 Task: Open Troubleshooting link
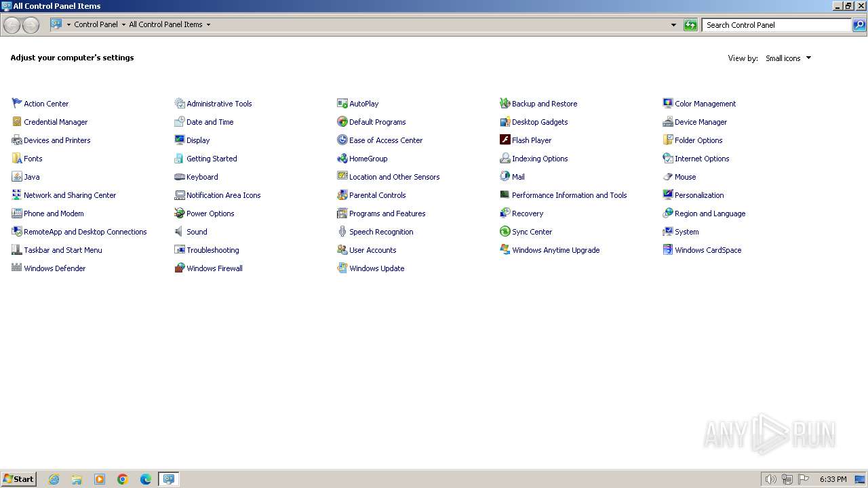(212, 250)
